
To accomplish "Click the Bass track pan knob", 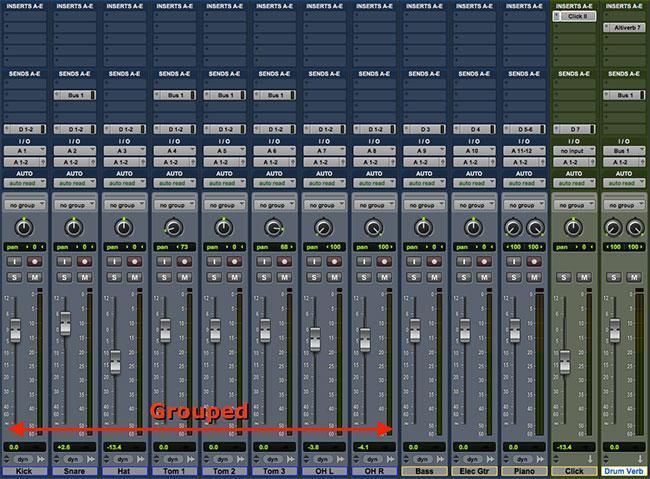I will tap(423, 227).
